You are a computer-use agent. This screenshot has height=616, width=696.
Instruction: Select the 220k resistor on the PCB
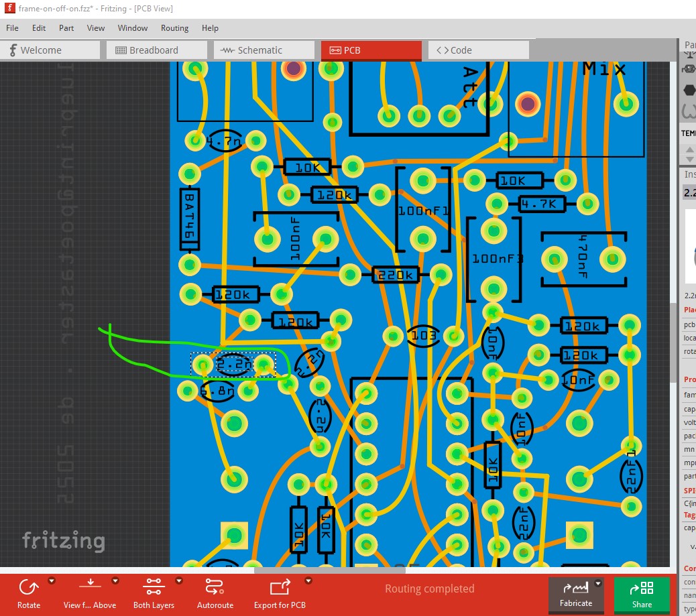click(396, 275)
